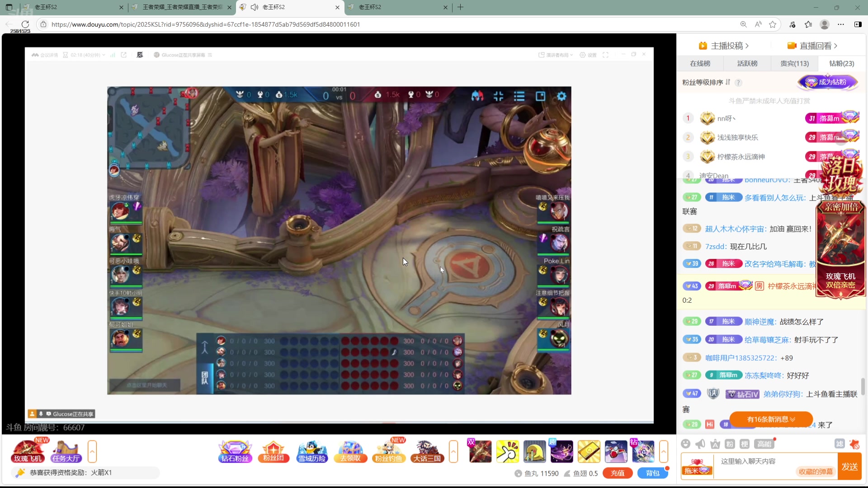Open the 大话三国 game icon
The width and height of the screenshot is (868, 488).
click(x=427, y=451)
